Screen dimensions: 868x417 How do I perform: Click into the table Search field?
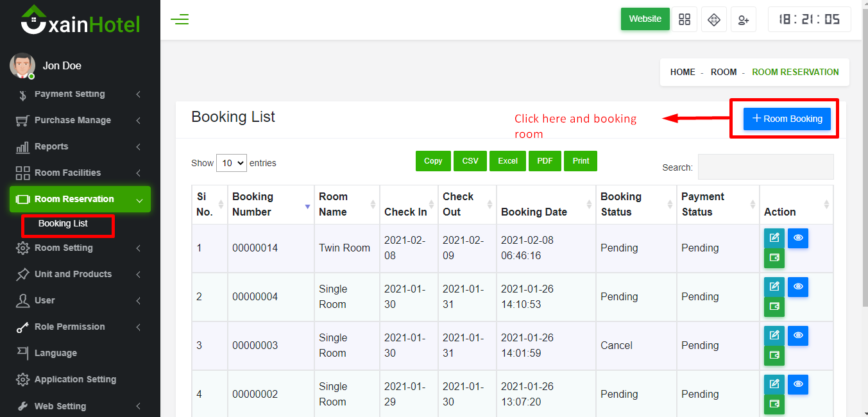point(765,167)
